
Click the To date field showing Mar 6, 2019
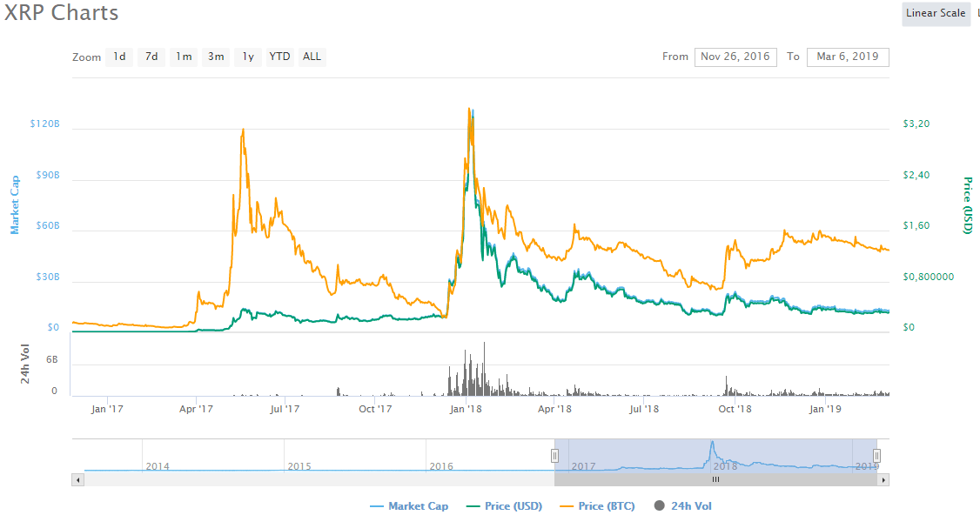[x=848, y=57]
